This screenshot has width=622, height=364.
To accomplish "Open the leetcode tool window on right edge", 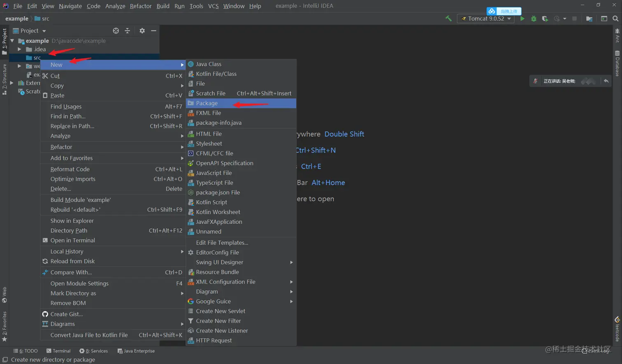I will (x=617, y=329).
